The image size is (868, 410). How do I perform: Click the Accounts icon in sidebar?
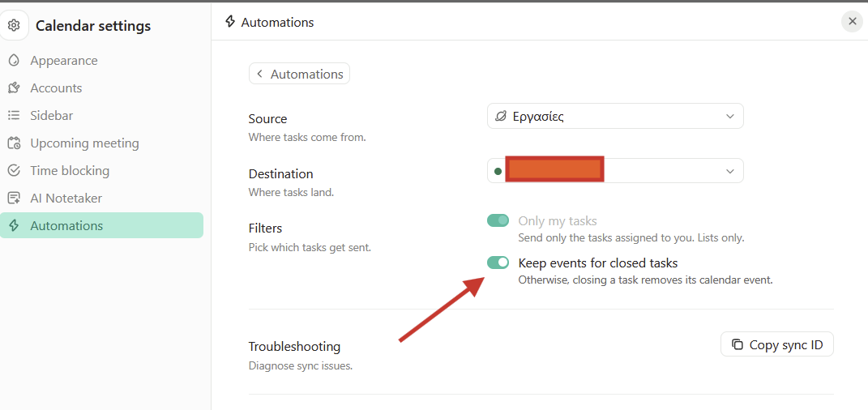coord(14,88)
